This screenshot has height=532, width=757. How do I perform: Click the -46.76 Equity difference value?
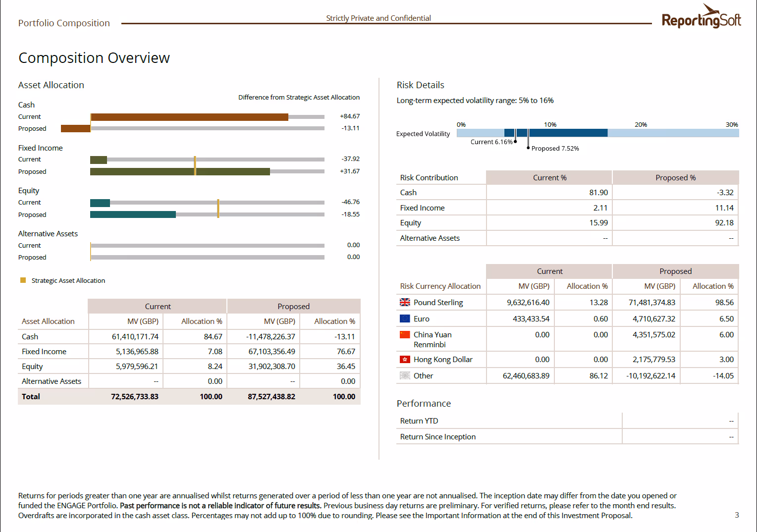point(350,202)
